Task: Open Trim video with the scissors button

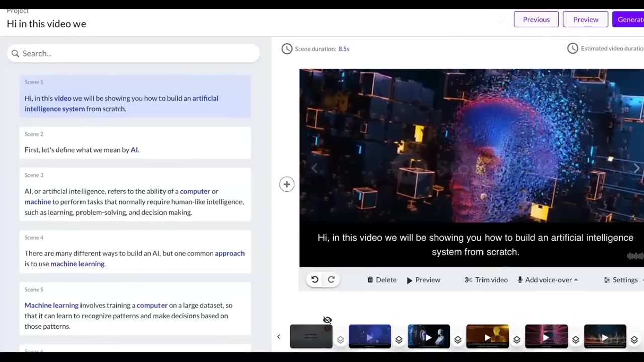Action: [486, 280]
